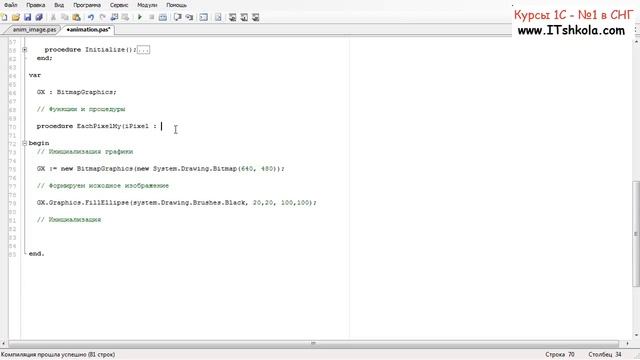Select the animation.pas tab
Screen dimensions: 640x360
[88, 30]
